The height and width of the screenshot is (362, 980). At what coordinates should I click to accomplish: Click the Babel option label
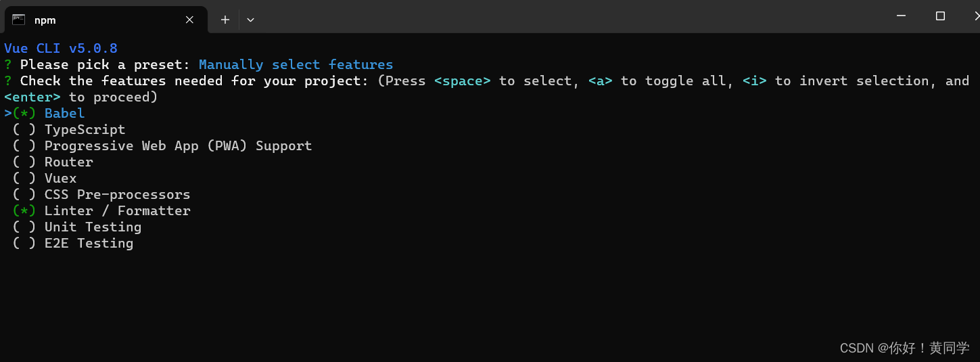[65, 113]
